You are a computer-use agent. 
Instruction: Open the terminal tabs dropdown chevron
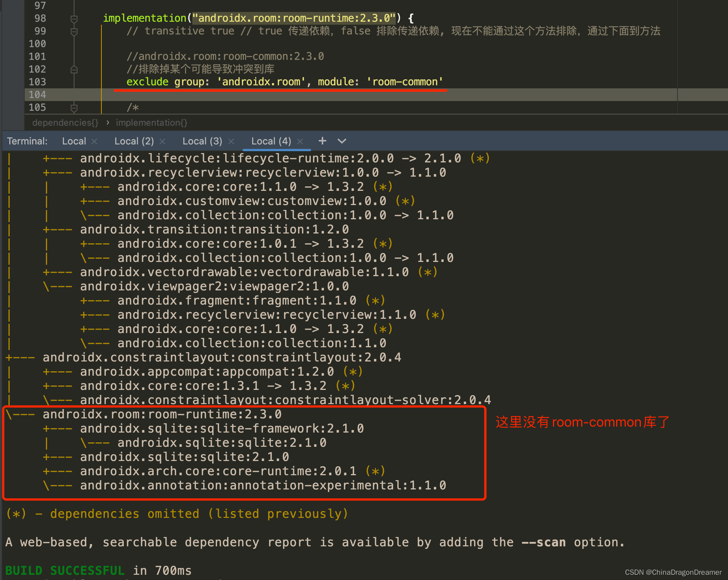342,141
